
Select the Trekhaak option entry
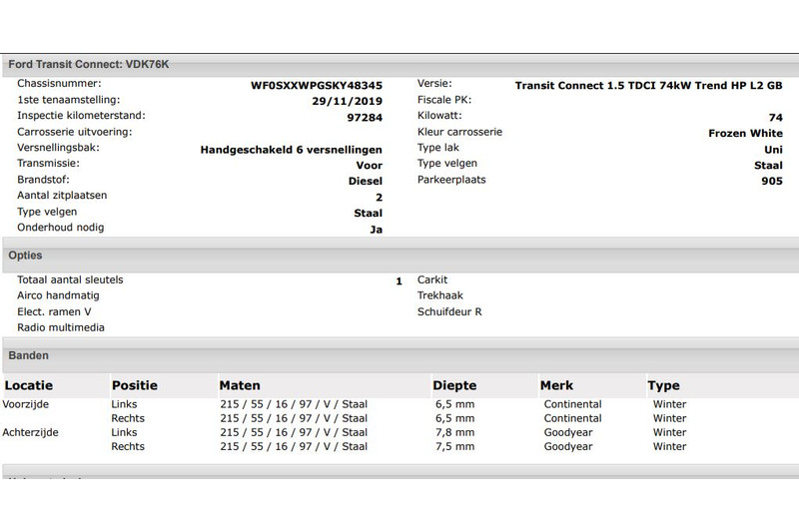click(x=439, y=295)
